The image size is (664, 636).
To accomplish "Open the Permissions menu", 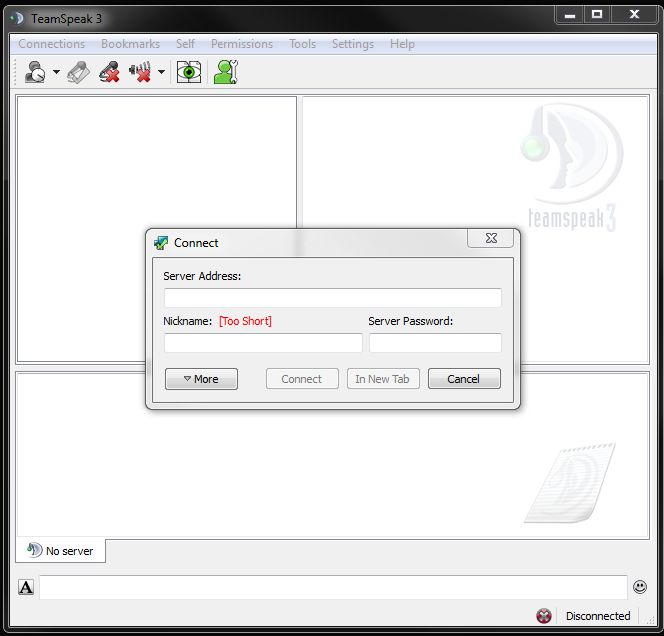I will 242,44.
